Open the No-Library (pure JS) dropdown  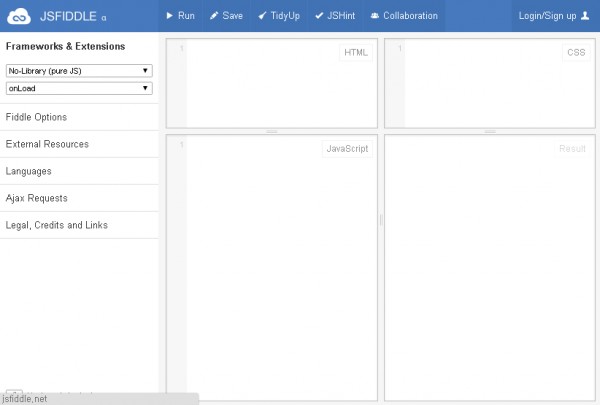pos(79,71)
